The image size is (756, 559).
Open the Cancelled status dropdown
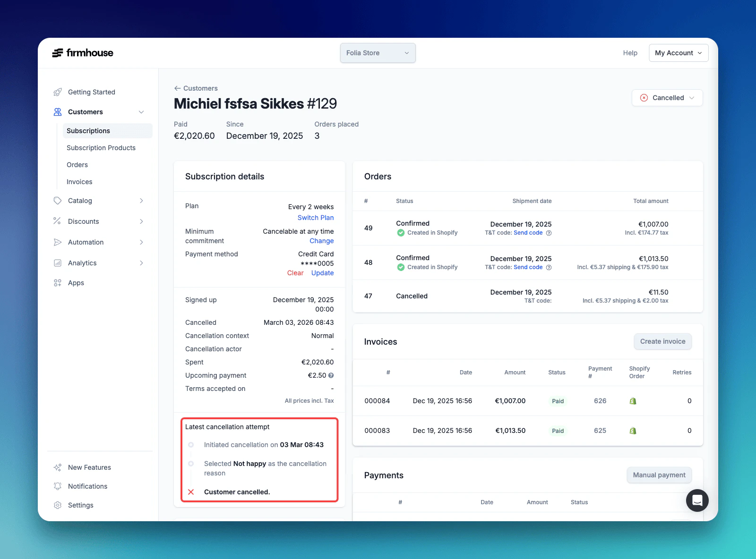pyautogui.click(x=667, y=98)
